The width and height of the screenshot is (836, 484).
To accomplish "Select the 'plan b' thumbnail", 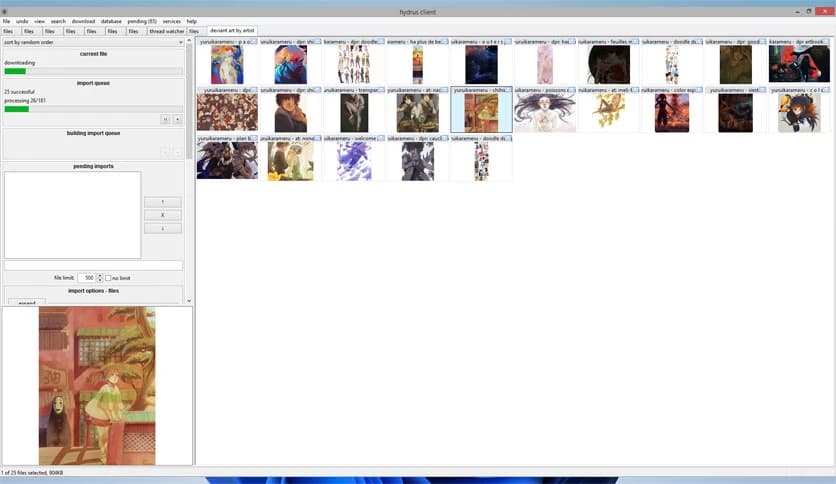I will pos(227,158).
